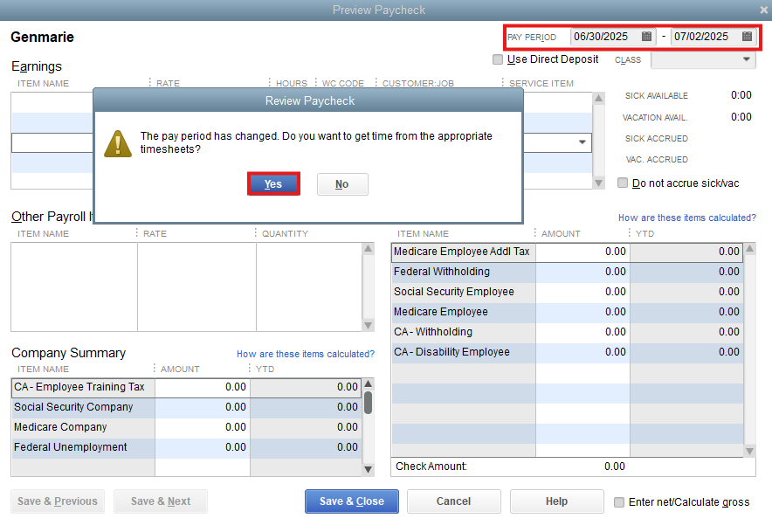
Task: Select Medicare Company row
Action: click(x=187, y=427)
